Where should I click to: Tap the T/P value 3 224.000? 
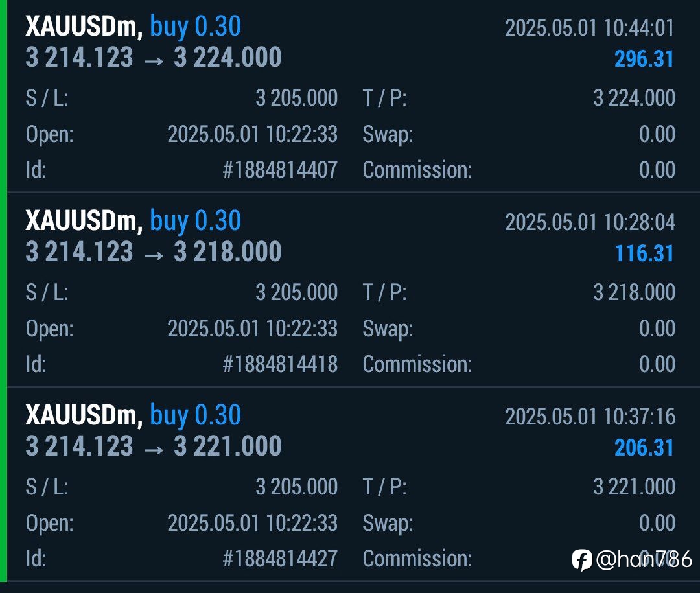(634, 98)
